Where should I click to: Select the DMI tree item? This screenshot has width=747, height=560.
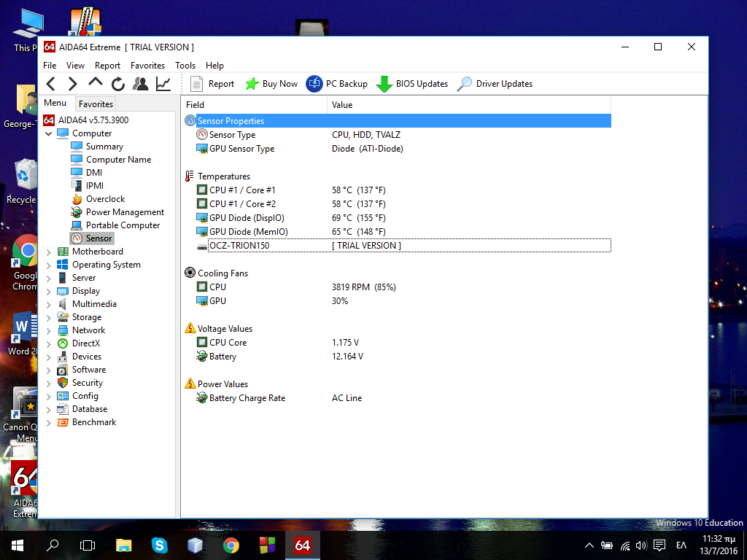click(87, 173)
